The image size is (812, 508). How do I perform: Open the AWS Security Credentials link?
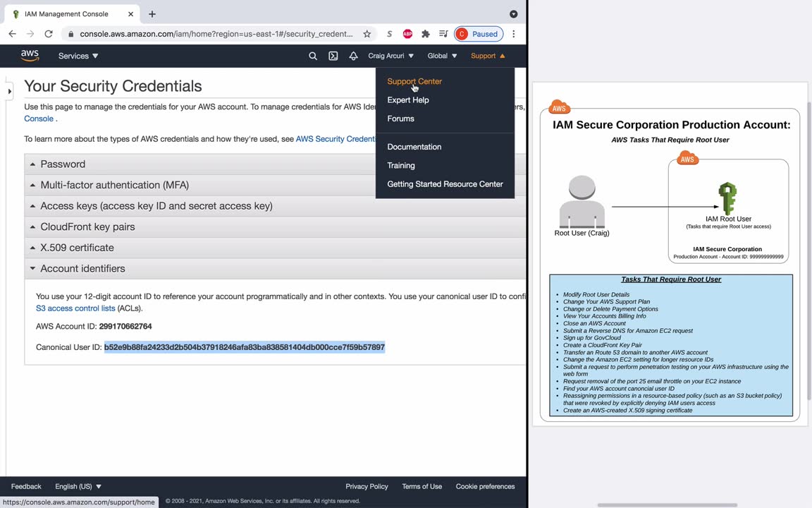[x=336, y=139]
